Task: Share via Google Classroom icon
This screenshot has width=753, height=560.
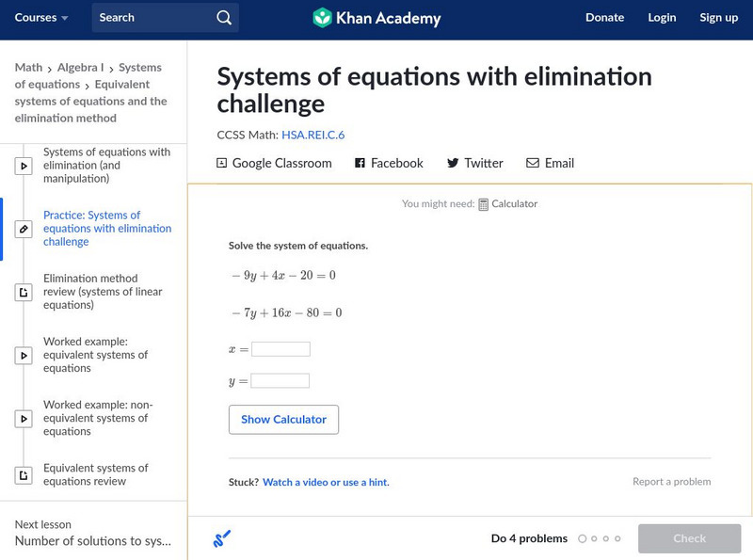Action: point(222,163)
